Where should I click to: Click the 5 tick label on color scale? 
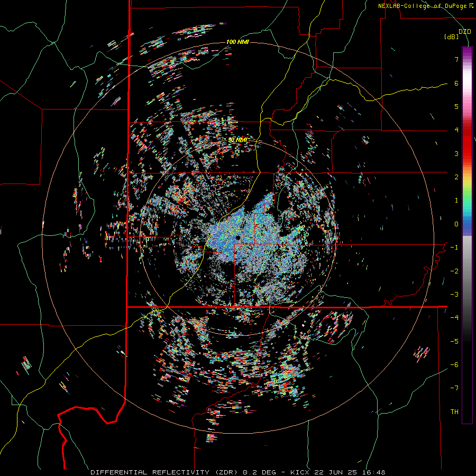456,106
